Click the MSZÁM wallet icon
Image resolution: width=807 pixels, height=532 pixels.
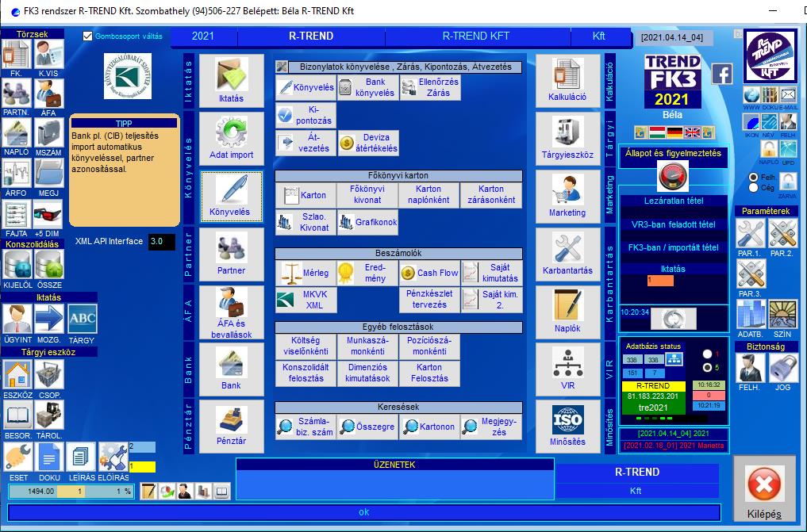49,133
